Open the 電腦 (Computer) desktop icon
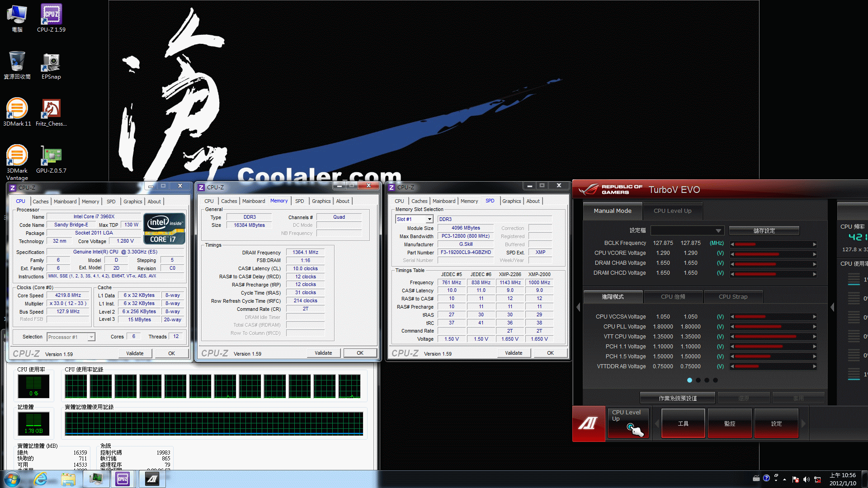The width and height of the screenshot is (868, 488). click(x=17, y=18)
